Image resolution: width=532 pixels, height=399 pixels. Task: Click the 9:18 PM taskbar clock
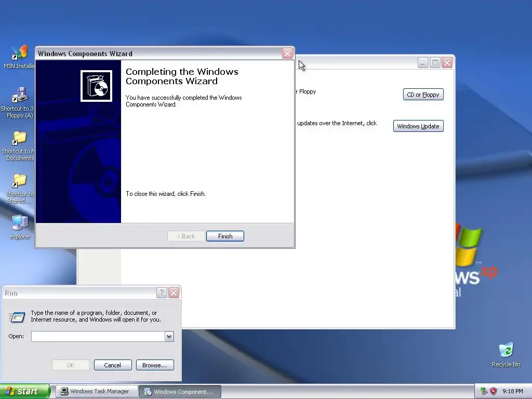click(x=513, y=391)
